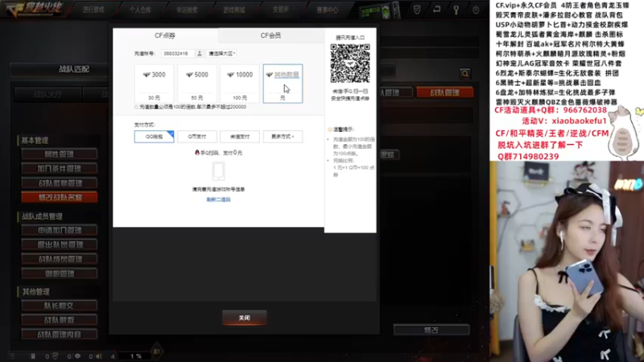Select 修改战队名称 in the left sidebar
644x362 pixels.
coord(60,197)
